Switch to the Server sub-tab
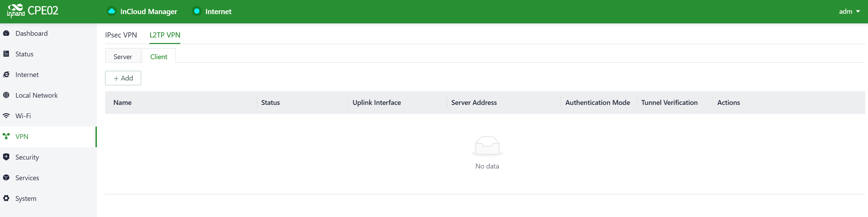This screenshot has width=868, height=217. [123, 57]
